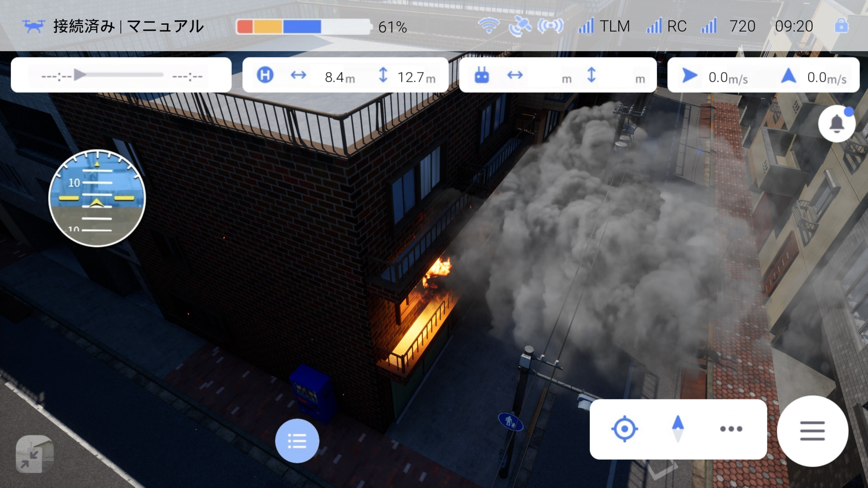Click the drone connection status icon
Screen dimensions: 868x488
tap(33, 26)
